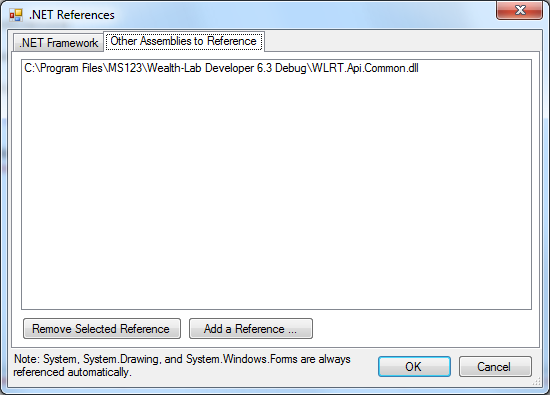Image resolution: width=550 pixels, height=395 pixels.
Task: Close the .NET References dialog
Action: tap(519, 10)
